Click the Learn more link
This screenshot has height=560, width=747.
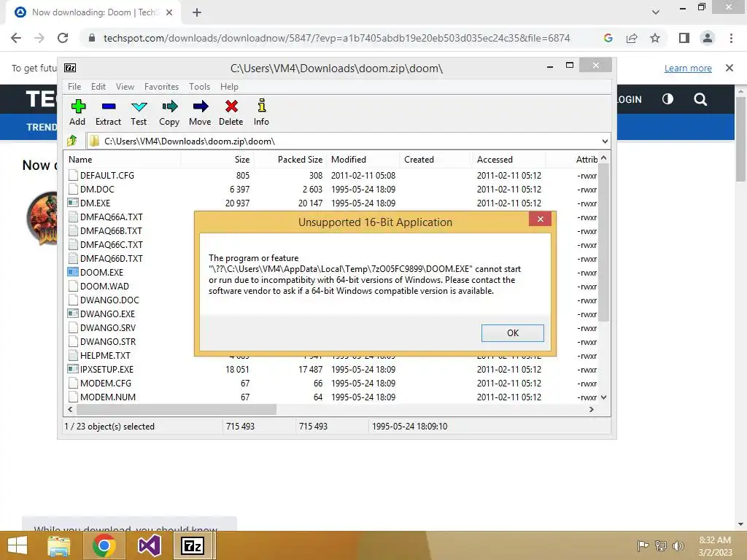688,68
